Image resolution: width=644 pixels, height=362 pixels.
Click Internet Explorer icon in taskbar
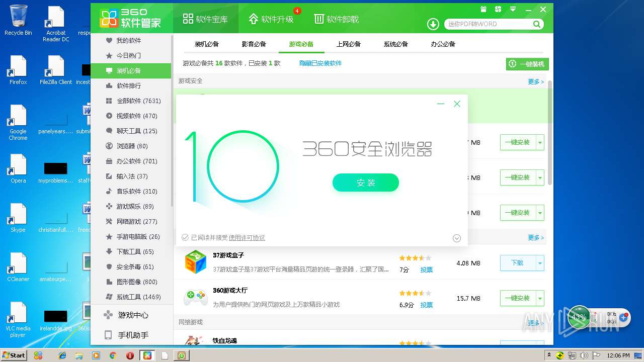[x=62, y=355]
